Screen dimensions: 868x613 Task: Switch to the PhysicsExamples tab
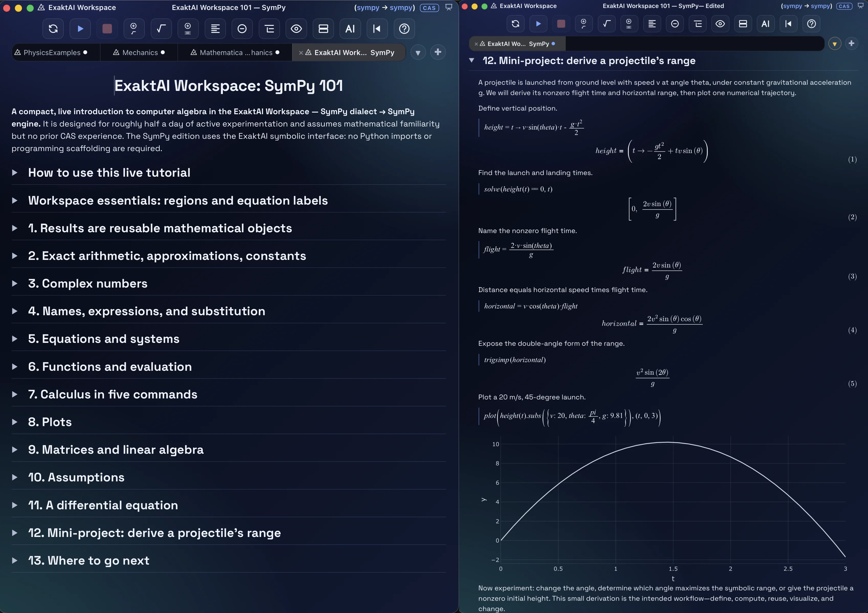56,52
